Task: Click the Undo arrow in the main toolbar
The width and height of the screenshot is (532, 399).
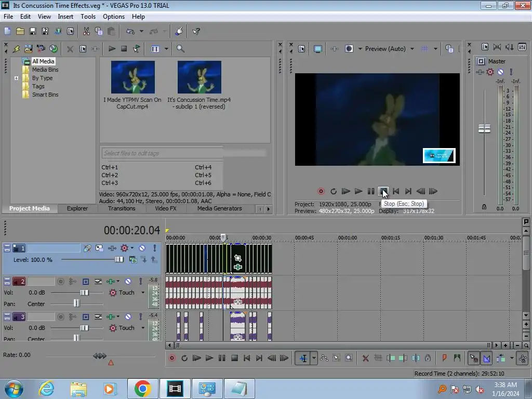Action: coord(130,31)
